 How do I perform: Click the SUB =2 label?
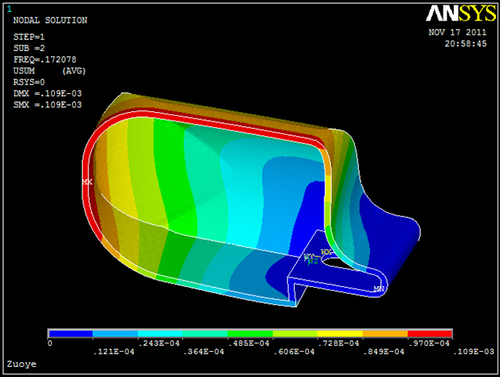pos(29,48)
